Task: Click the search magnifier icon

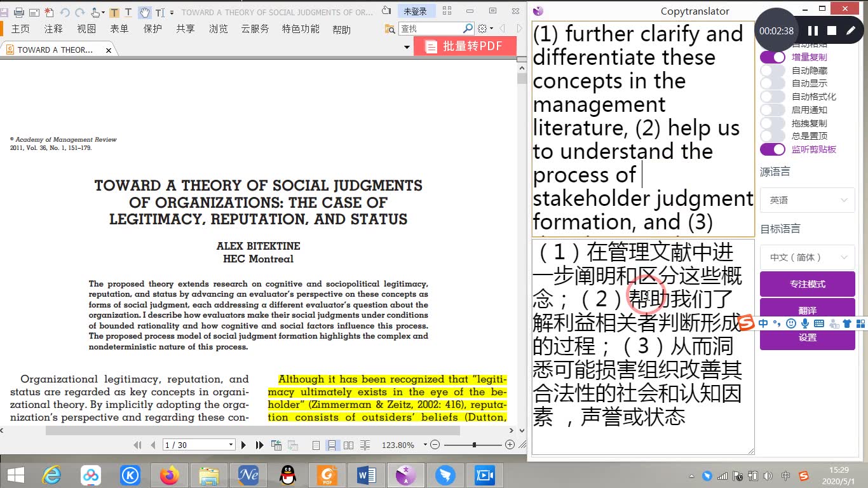Action: (x=468, y=29)
